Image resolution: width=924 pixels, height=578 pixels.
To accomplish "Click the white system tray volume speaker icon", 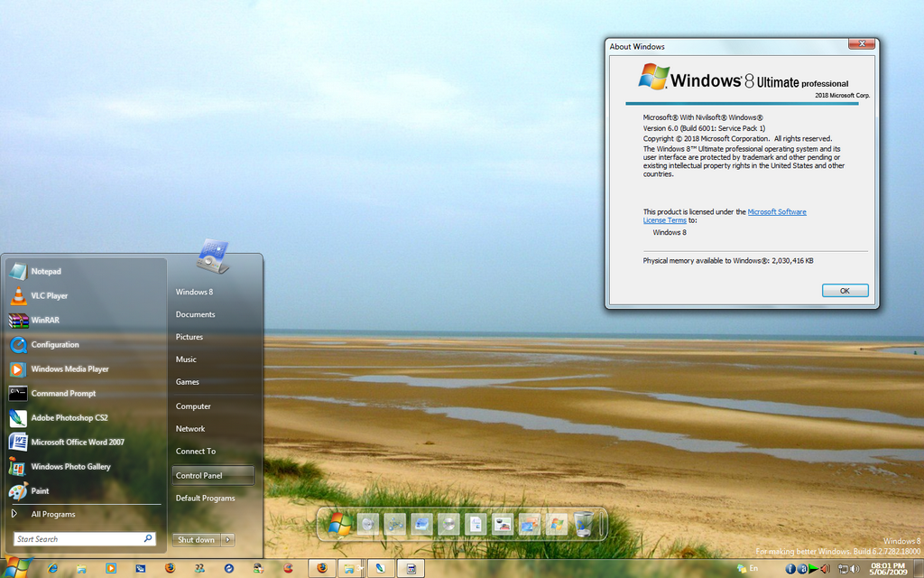I will [x=854, y=569].
